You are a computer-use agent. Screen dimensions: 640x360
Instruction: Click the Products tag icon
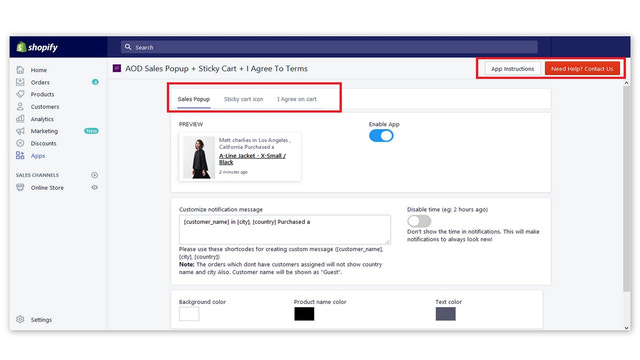(x=20, y=94)
